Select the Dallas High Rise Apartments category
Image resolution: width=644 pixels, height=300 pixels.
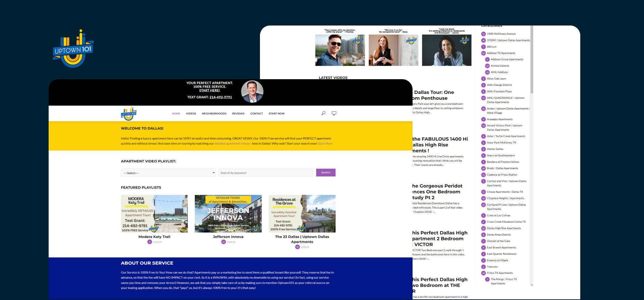point(504,228)
